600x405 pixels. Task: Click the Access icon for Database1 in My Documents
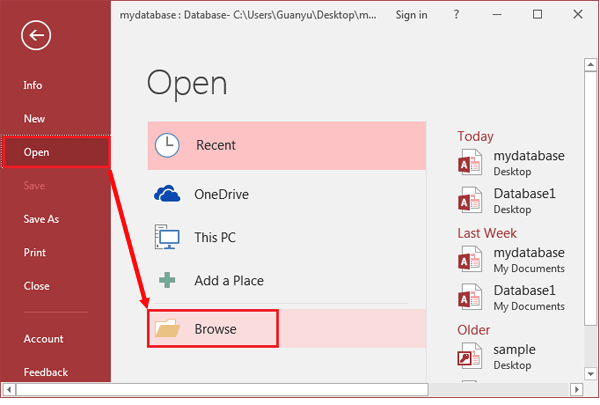pyautogui.click(x=470, y=297)
